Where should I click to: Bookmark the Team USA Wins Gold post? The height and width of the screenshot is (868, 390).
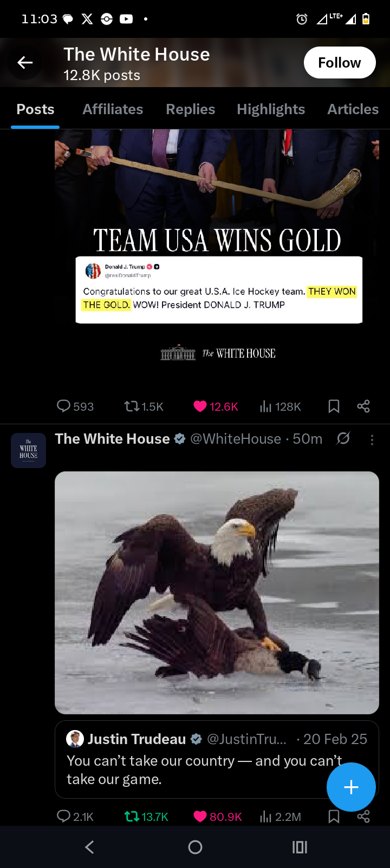coord(334,406)
